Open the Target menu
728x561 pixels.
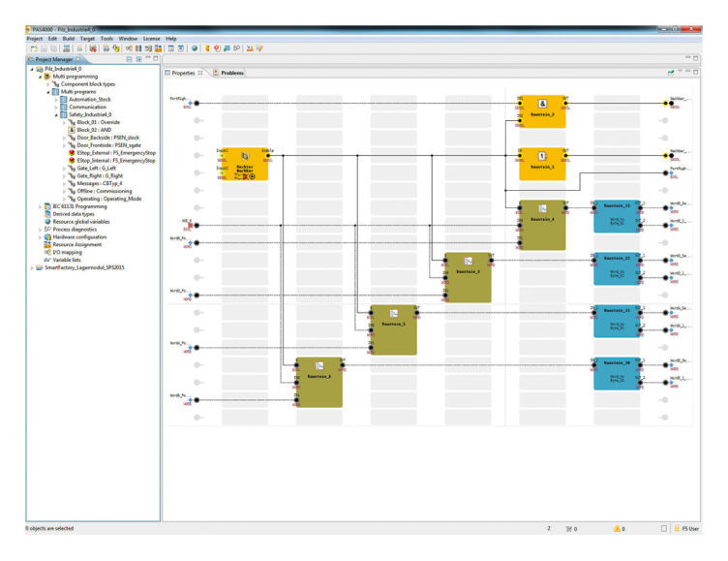pos(87,38)
